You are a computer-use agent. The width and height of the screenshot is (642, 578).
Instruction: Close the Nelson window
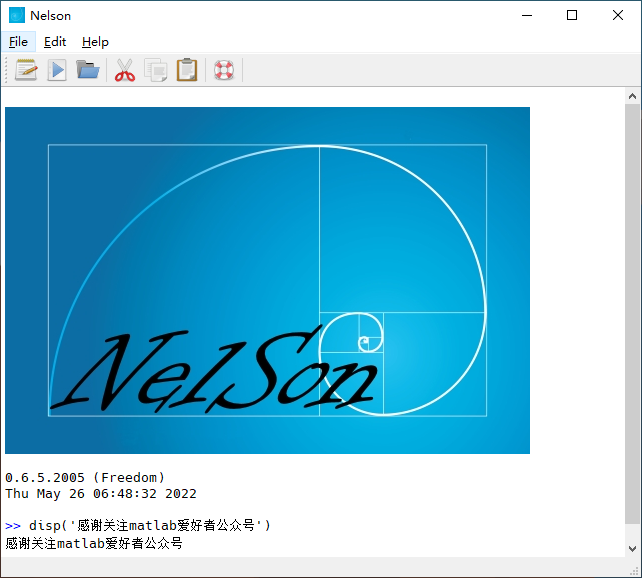coord(618,16)
